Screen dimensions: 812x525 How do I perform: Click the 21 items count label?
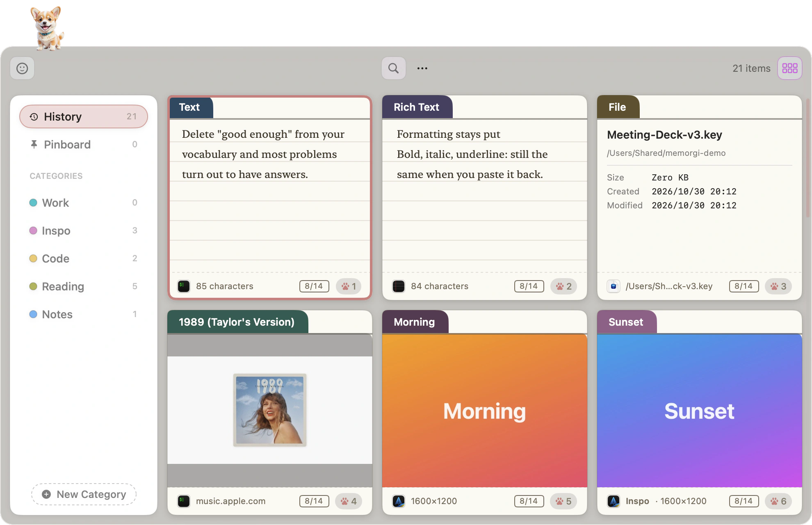(751, 68)
